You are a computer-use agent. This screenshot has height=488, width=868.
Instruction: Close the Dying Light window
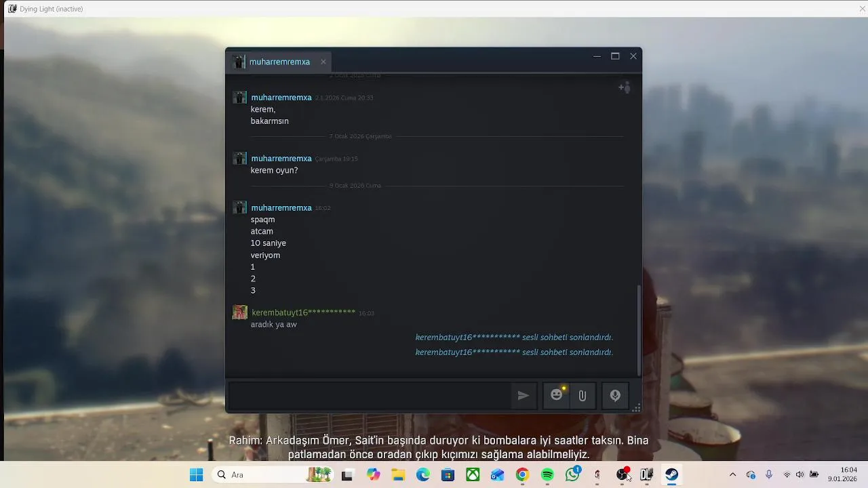pos(862,9)
